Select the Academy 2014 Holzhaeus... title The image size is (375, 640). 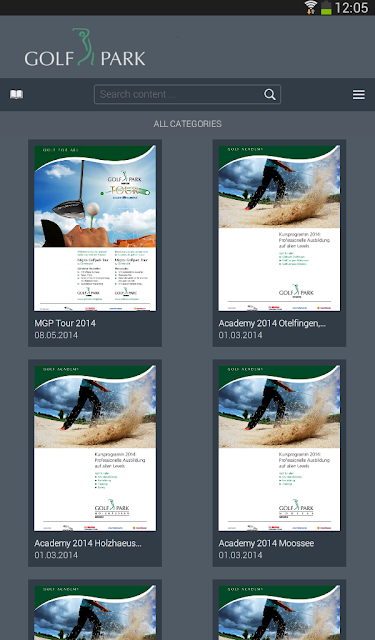[88, 543]
